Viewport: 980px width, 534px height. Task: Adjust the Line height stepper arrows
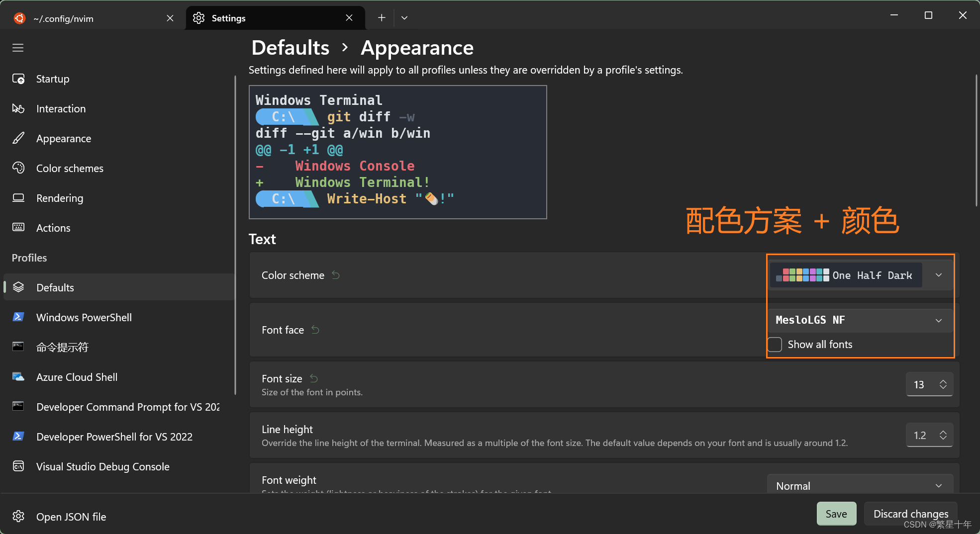point(943,435)
